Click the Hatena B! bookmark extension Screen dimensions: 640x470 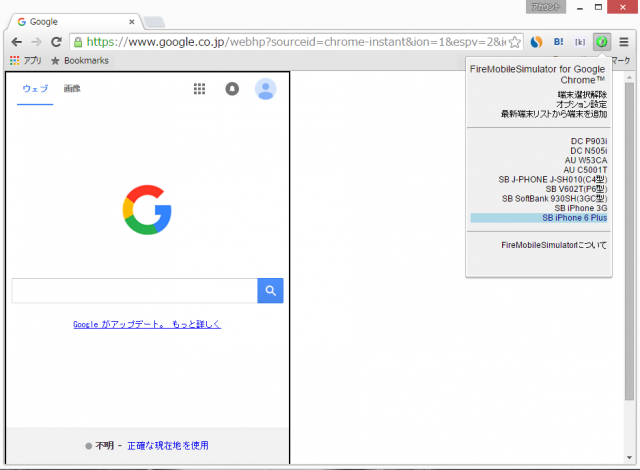(x=558, y=42)
